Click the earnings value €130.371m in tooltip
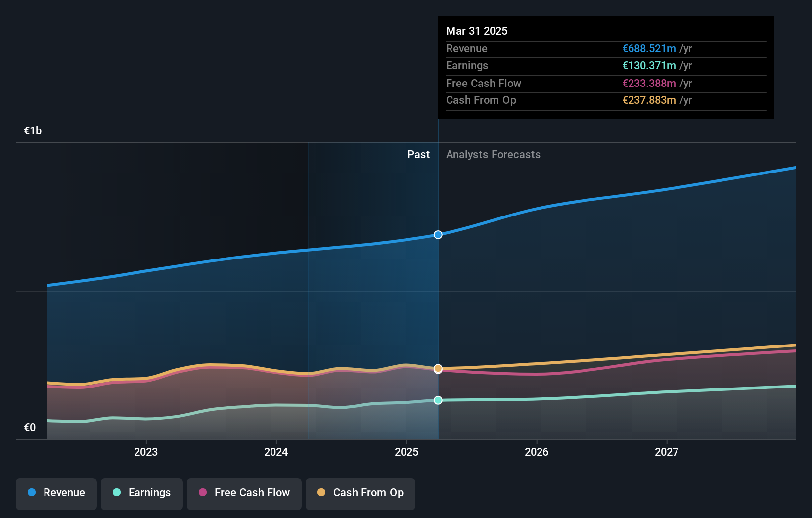Screen dimensions: 812x518 click(x=649, y=65)
